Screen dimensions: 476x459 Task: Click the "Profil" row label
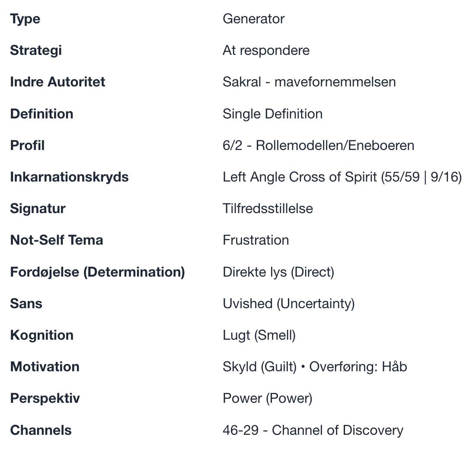(27, 145)
